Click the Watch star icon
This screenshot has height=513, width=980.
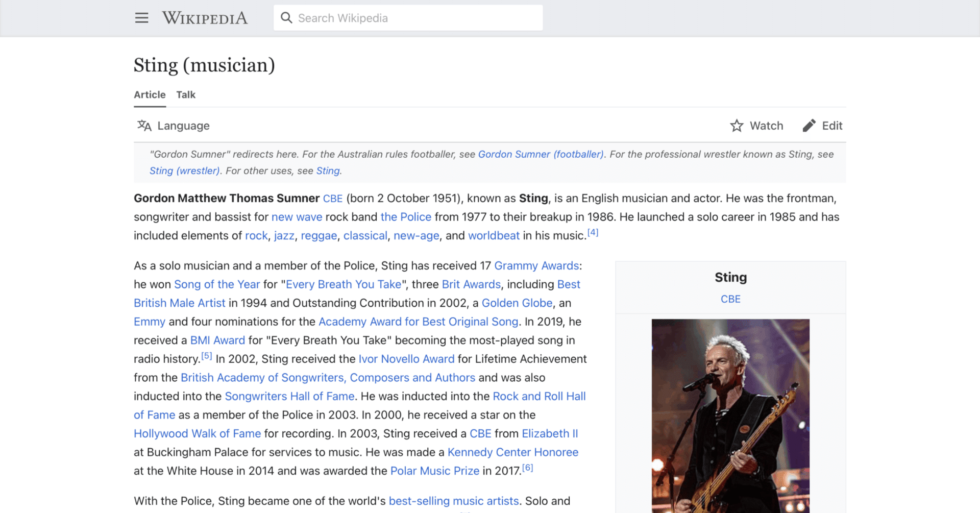pyautogui.click(x=737, y=126)
